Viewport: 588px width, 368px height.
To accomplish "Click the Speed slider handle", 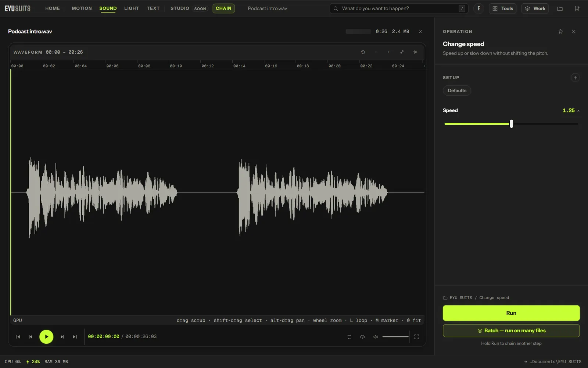I will [511, 124].
